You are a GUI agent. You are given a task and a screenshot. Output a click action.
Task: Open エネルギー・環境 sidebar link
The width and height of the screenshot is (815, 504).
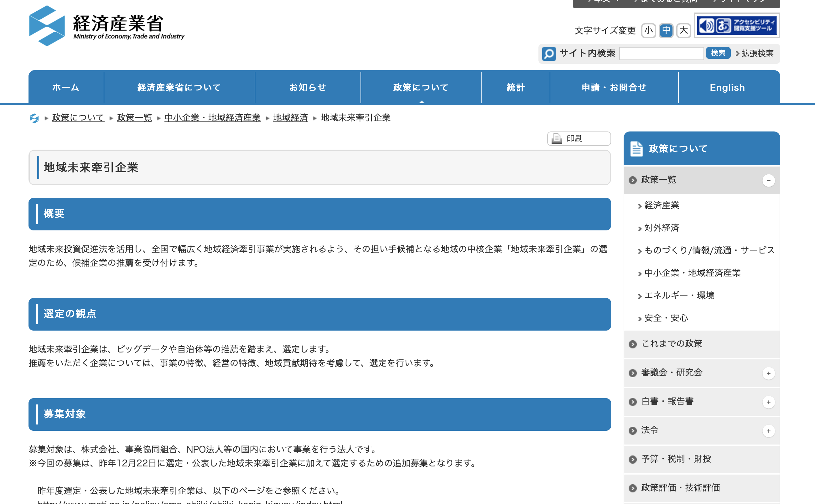[x=679, y=296]
